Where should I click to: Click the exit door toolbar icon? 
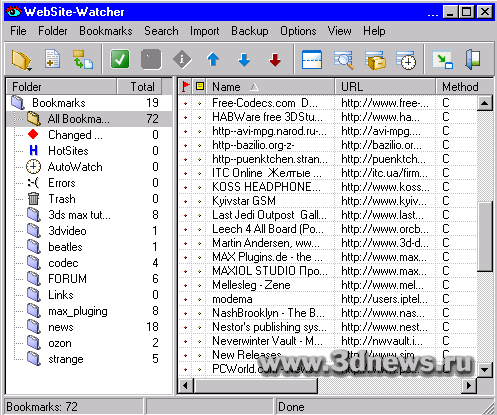[473, 60]
